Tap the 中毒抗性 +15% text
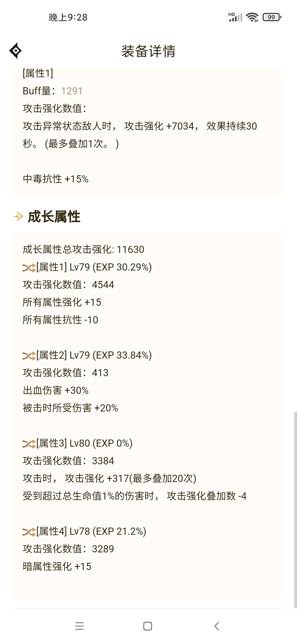Image resolution: width=297 pixels, height=644 pixels. (56, 179)
